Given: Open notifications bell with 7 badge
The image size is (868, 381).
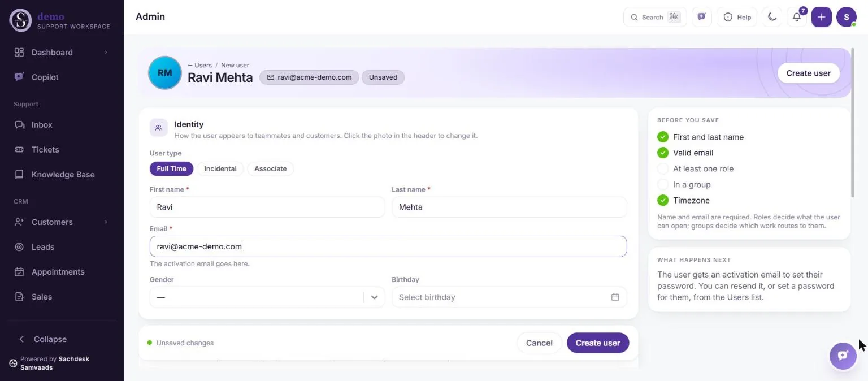Looking at the screenshot, I should coord(797,17).
